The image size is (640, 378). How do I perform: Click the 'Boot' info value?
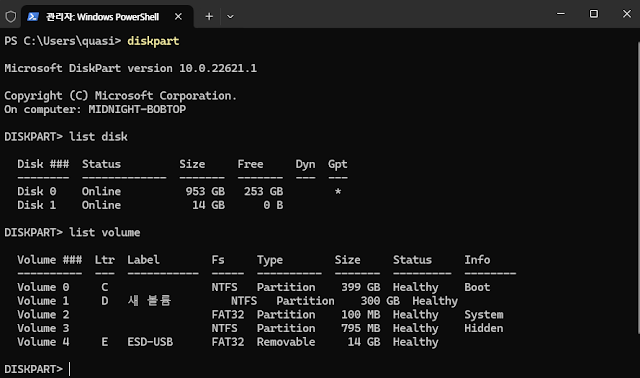coord(477,287)
